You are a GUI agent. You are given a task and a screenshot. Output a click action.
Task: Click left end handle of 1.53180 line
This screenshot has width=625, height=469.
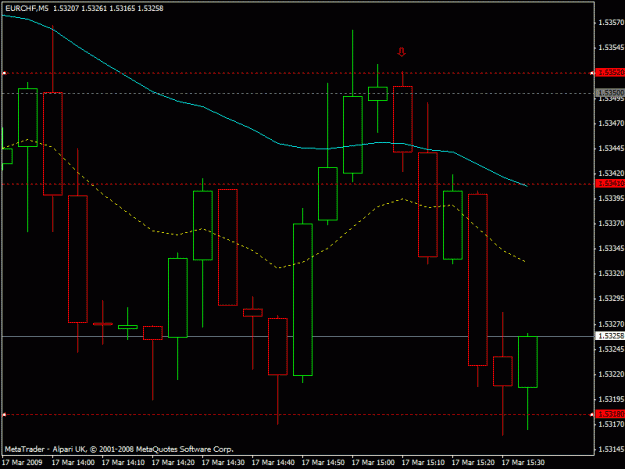pyautogui.click(x=4, y=414)
